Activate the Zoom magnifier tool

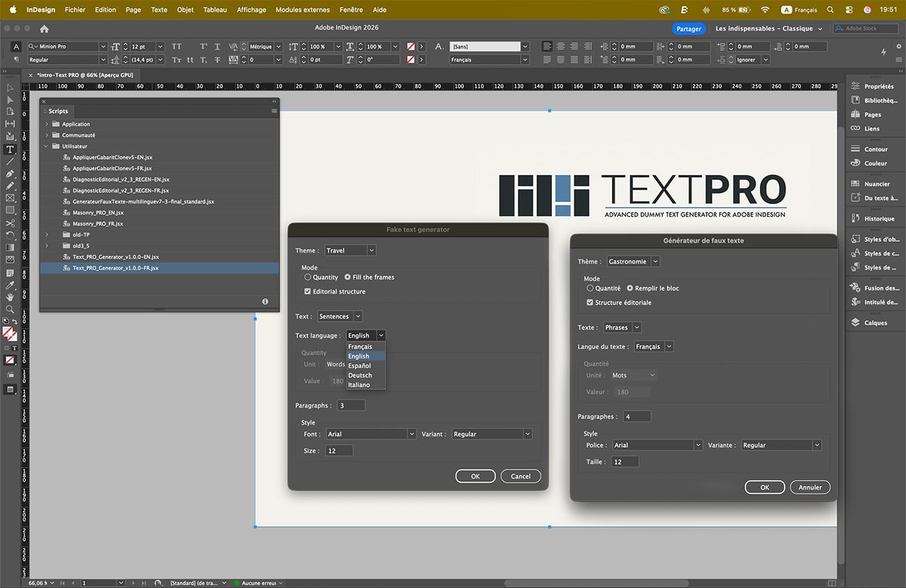point(10,309)
